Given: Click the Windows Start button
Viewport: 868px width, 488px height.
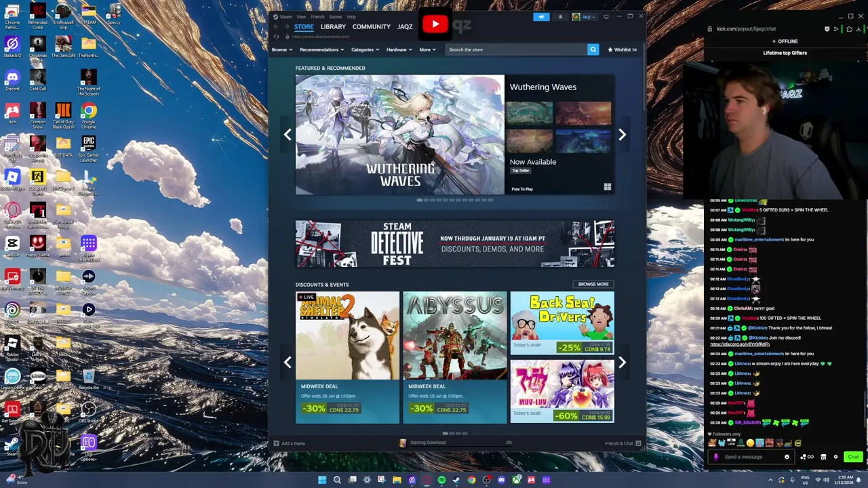Looking at the screenshot, I should [x=322, y=480].
